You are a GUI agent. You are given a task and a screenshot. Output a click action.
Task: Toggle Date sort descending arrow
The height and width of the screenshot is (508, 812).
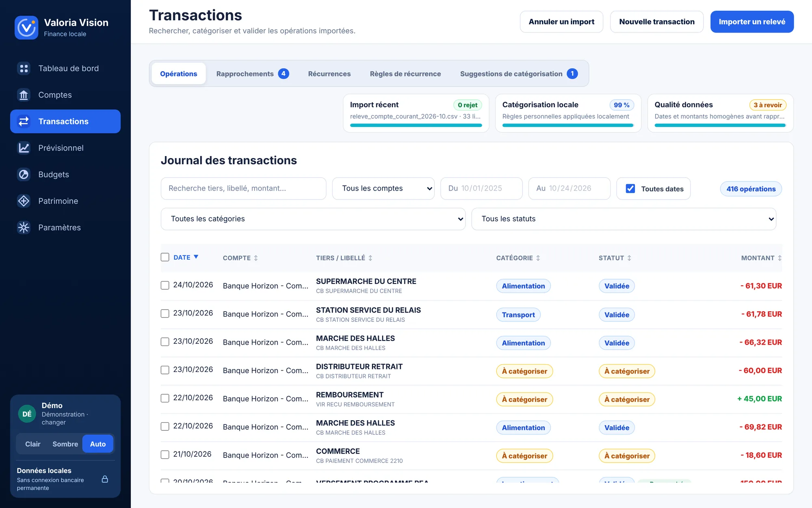(196, 257)
